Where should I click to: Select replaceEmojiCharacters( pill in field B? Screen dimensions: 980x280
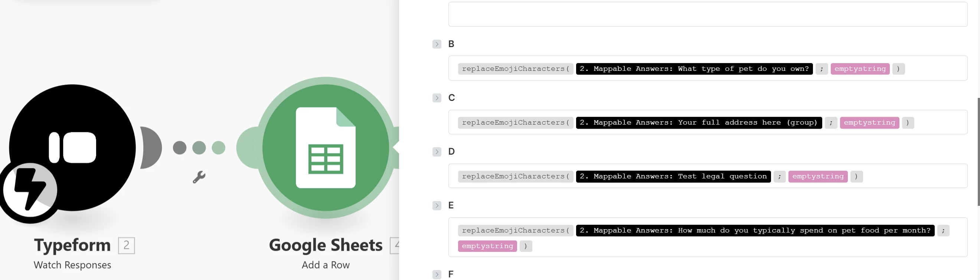516,69
